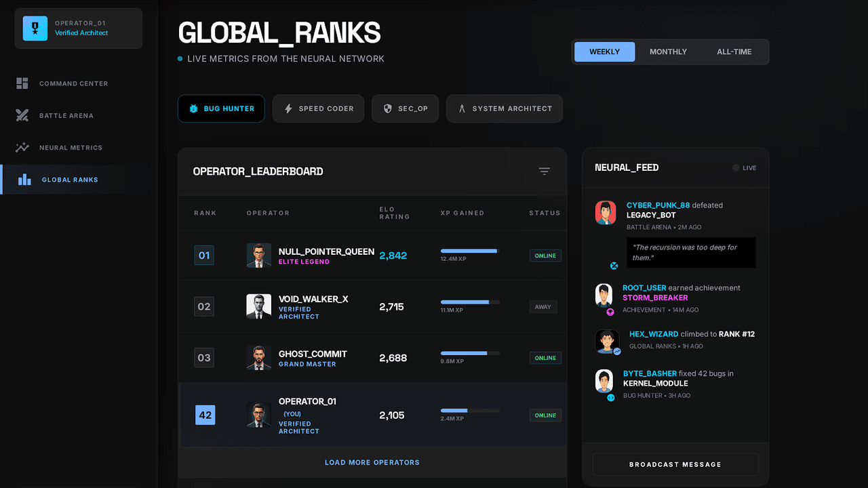Click the compass icon in System Architect
Viewport: 868px width, 488px height.
[462, 108]
